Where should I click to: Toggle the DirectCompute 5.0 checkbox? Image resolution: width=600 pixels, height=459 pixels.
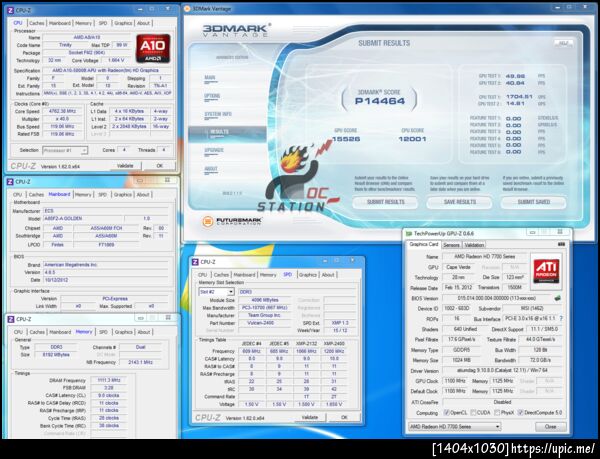[520, 413]
